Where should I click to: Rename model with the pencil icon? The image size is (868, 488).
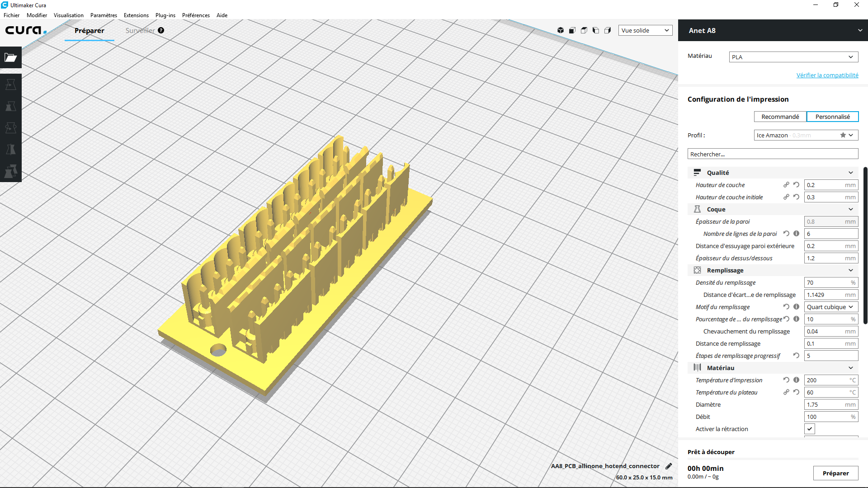point(669,466)
